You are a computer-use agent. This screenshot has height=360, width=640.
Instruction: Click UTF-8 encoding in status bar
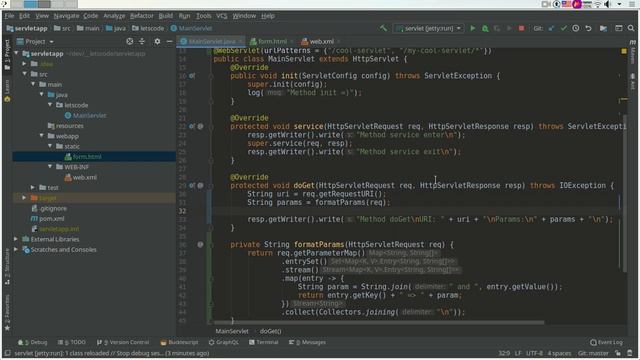point(534,353)
